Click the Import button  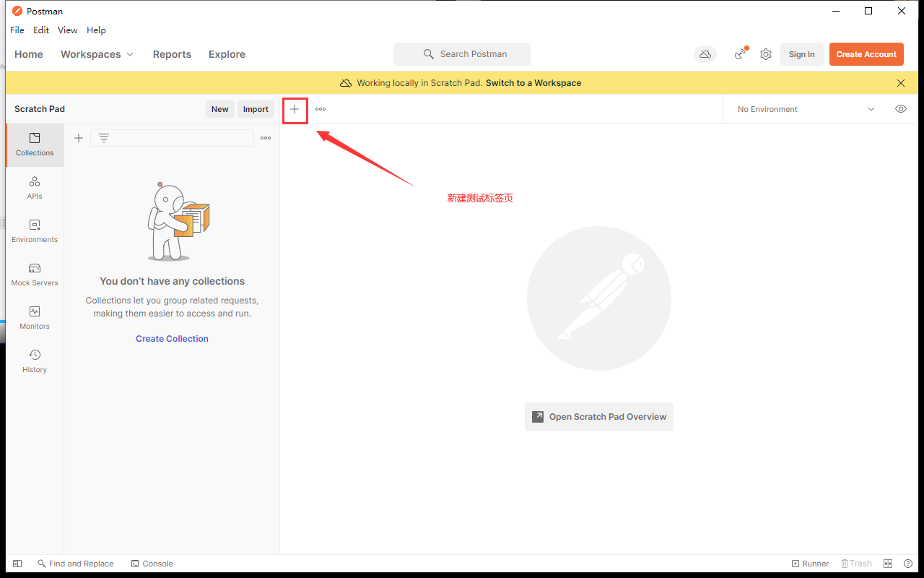256,109
